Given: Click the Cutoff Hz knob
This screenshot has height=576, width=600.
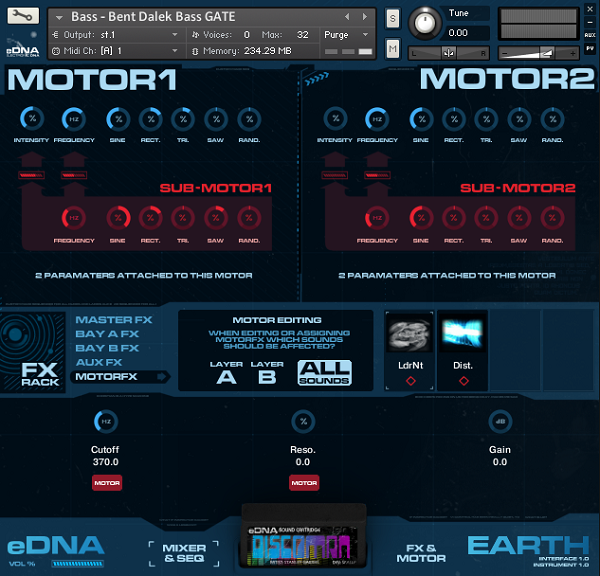Looking at the screenshot, I should 106,421.
